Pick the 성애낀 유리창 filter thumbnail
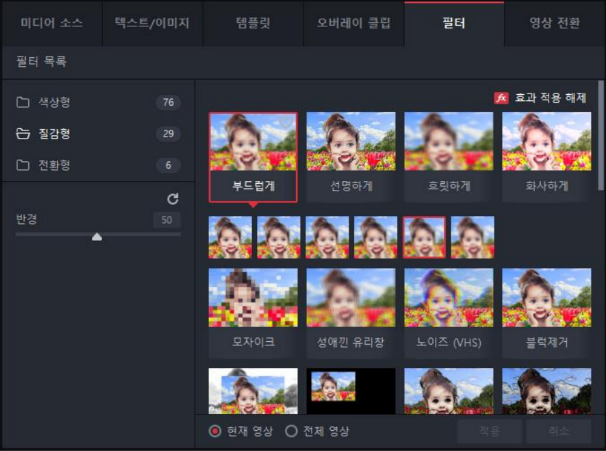606x451 pixels. tap(351, 298)
